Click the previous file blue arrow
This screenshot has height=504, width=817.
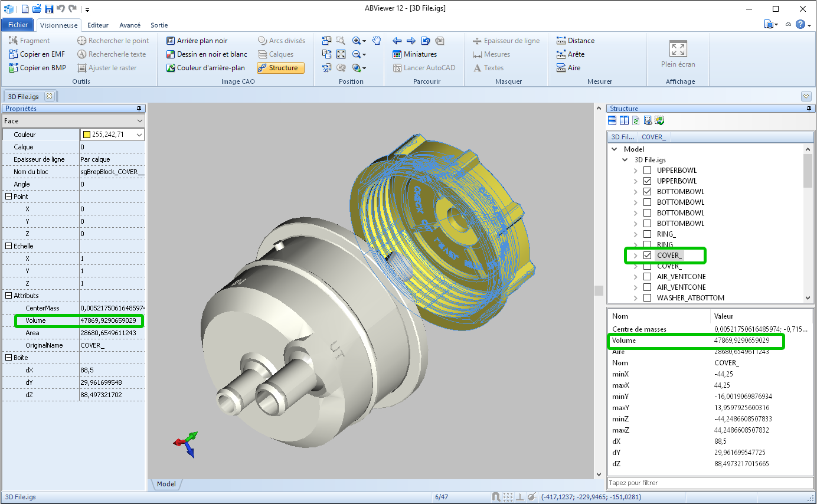[397, 41]
